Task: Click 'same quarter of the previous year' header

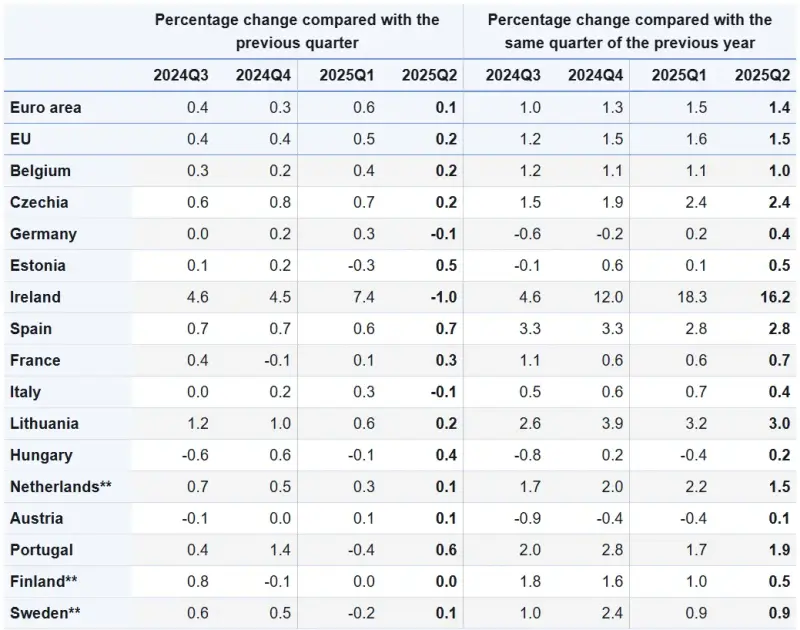Action: 630,31
